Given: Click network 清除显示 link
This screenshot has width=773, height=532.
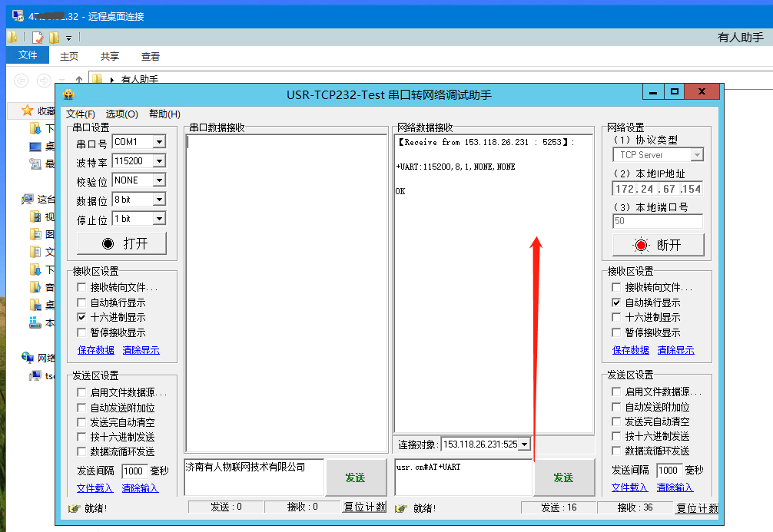Looking at the screenshot, I should (x=675, y=350).
